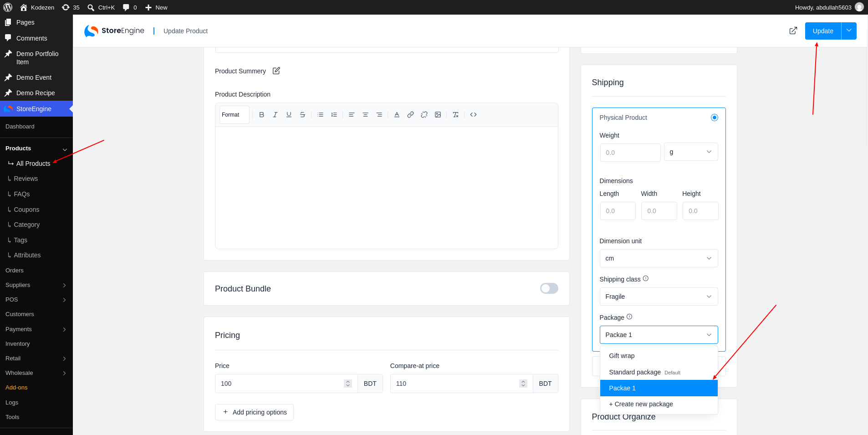Click the Weight input field
This screenshot has height=435, width=868.
pos(630,153)
